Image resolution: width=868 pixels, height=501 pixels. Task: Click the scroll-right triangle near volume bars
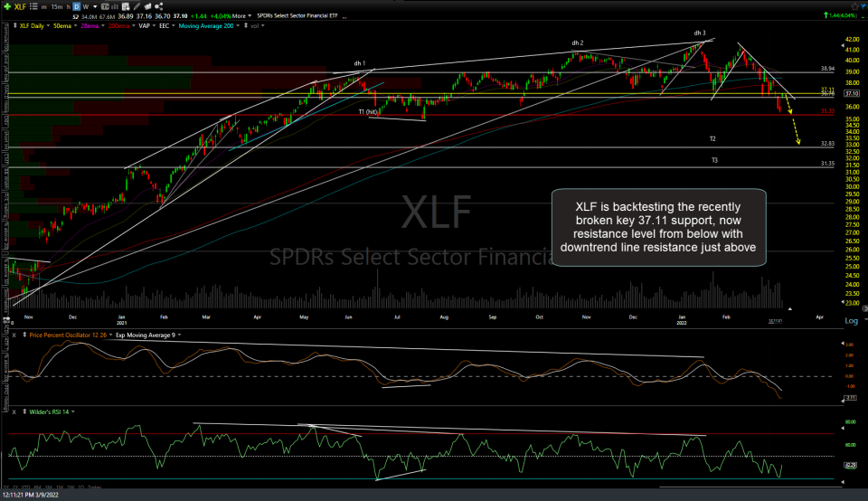pos(790,309)
